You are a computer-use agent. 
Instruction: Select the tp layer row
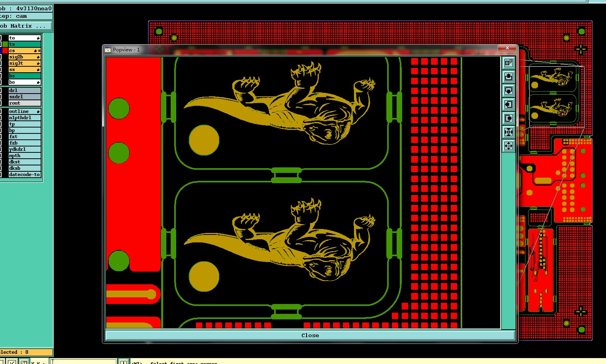pos(24,124)
